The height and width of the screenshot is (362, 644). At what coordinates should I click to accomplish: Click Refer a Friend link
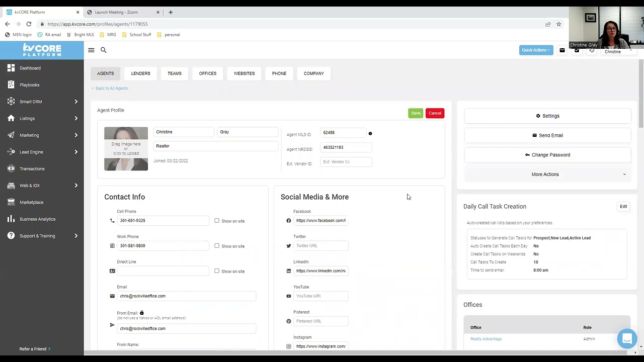(35, 349)
